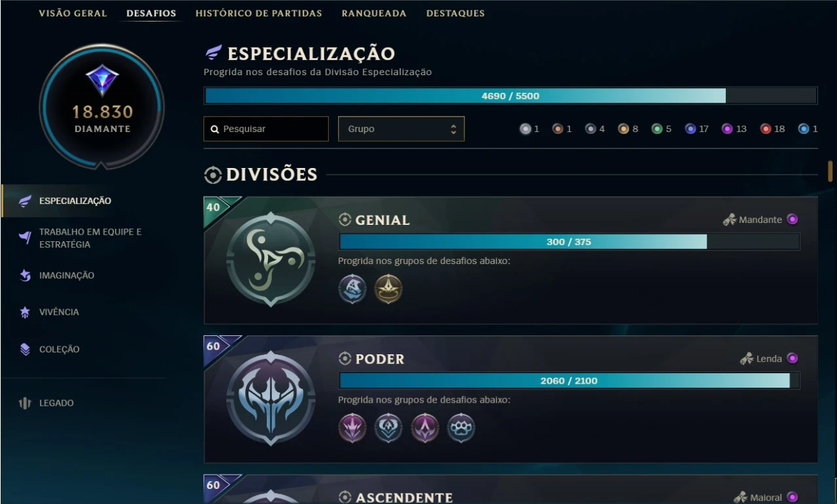Filter by purple rank gem showing 13
Screen dimensions: 837x504
click(727, 129)
